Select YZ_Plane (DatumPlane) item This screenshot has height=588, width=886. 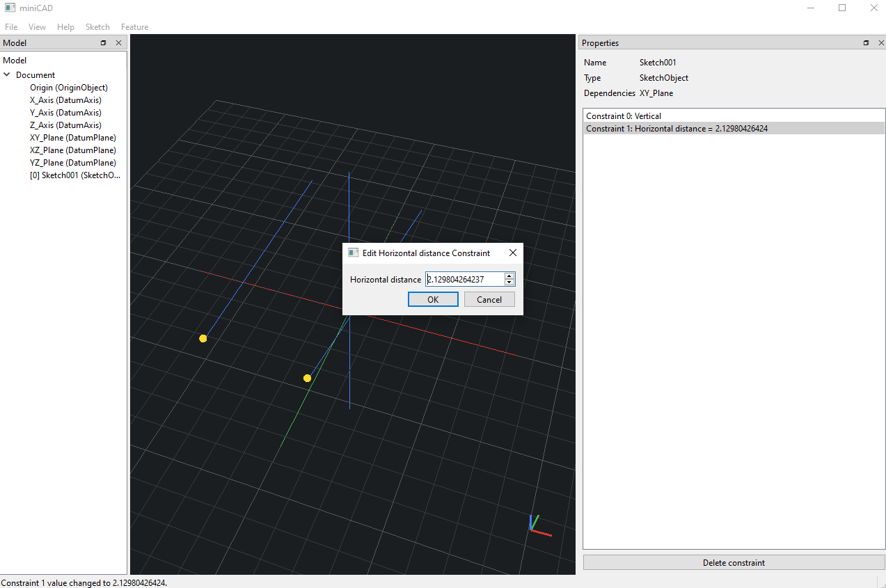pos(73,163)
